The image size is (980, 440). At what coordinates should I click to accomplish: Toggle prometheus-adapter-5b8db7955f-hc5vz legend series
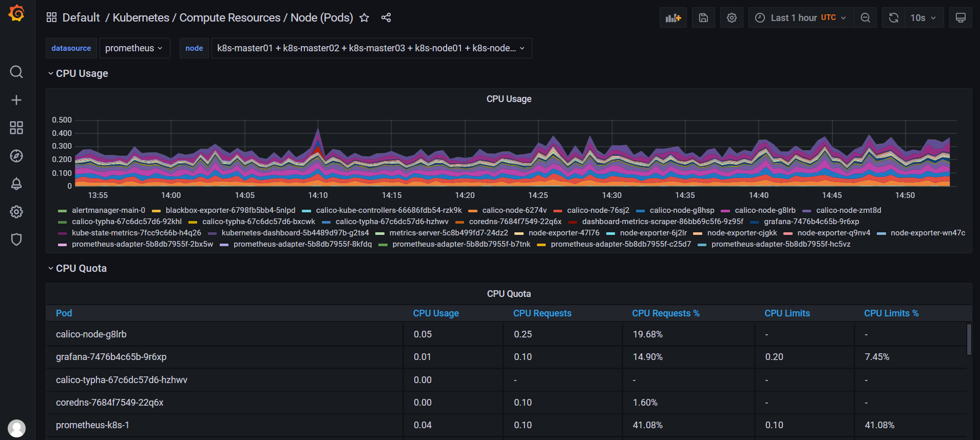781,244
